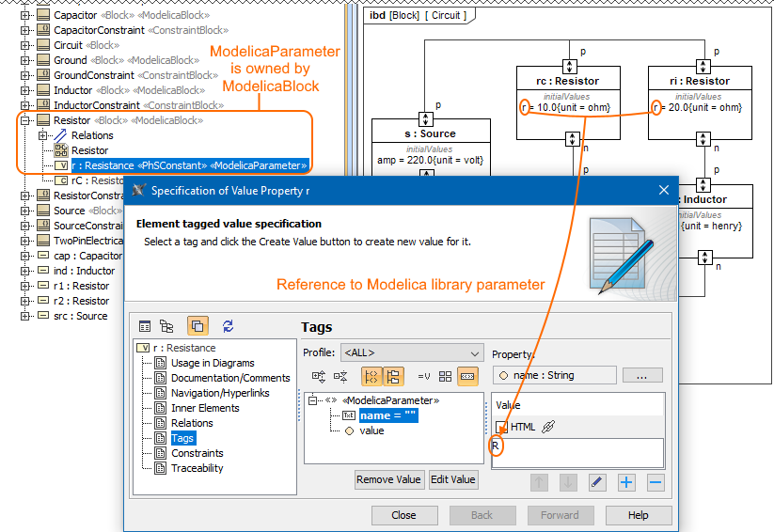Screen dimensions: 774x532
Task: Click the ellipsis button next to Property field
Action: click(642, 375)
